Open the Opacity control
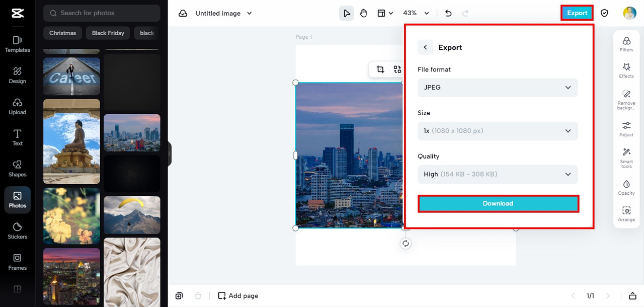The height and width of the screenshot is (307, 644). point(626,187)
